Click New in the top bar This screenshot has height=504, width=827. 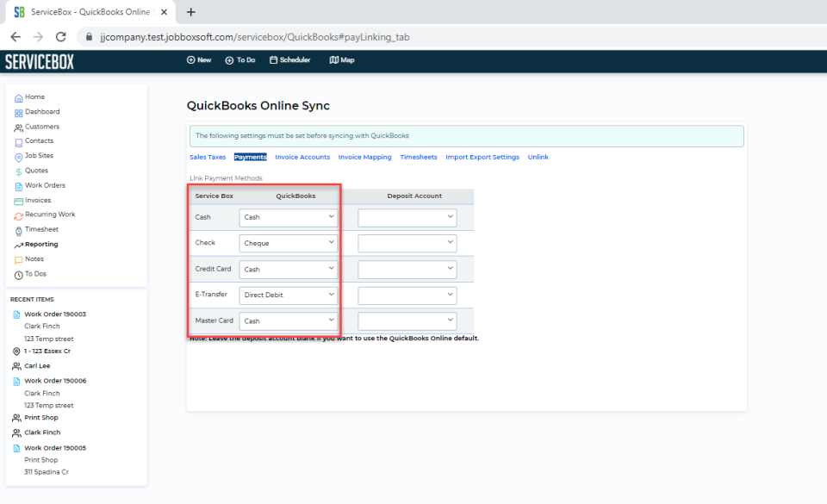199,60
